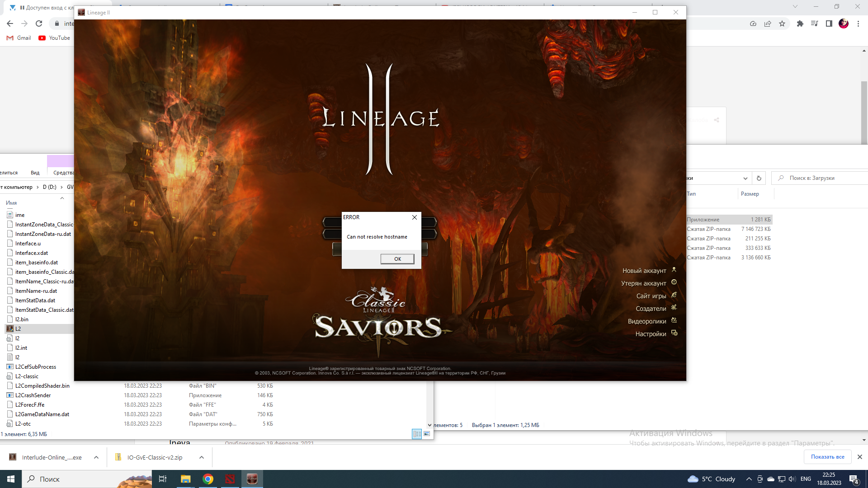Reload the Chrome page
Viewport: 868px width, 488px height.
click(39, 23)
